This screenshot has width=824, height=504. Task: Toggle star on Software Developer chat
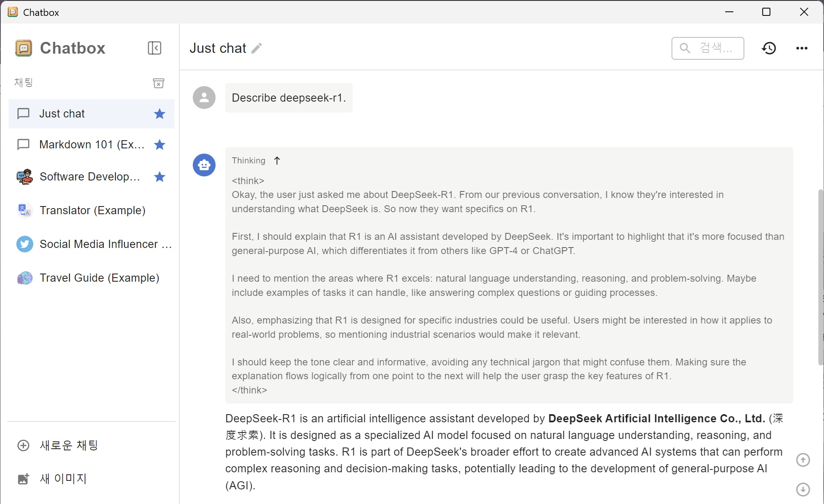[159, 177]
